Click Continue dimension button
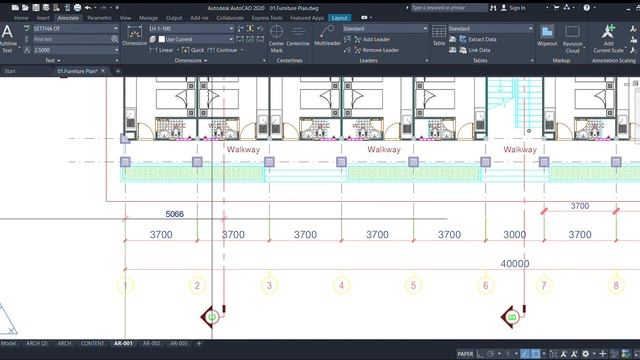The image size is (640, 360). (x=222, y=50)
